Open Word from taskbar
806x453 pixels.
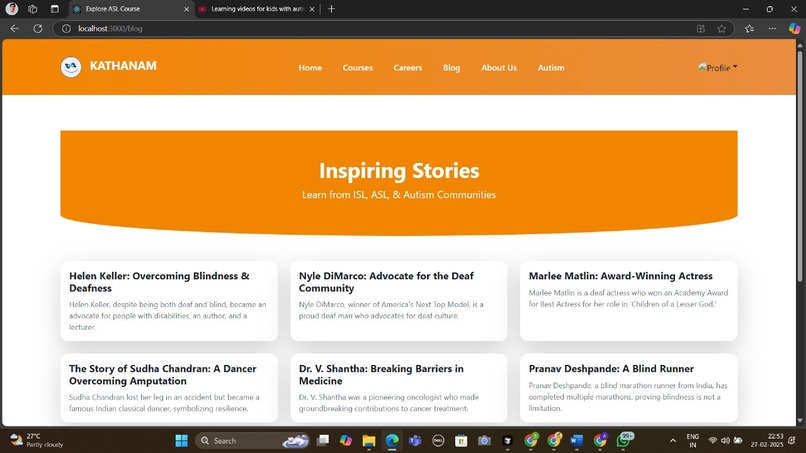tap(577, 441)
